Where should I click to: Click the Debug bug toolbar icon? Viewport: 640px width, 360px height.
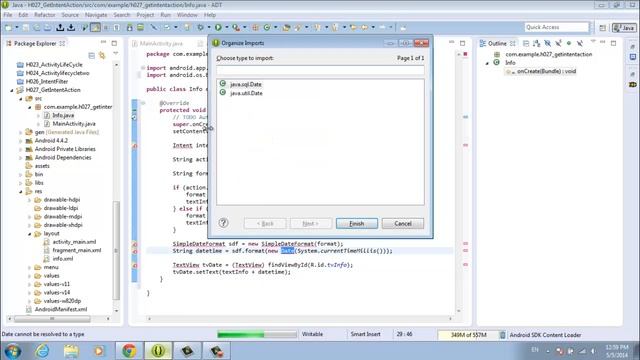200,27
